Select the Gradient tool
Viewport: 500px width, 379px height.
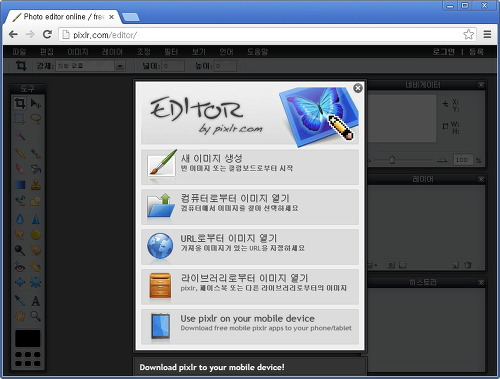[20, 185]
